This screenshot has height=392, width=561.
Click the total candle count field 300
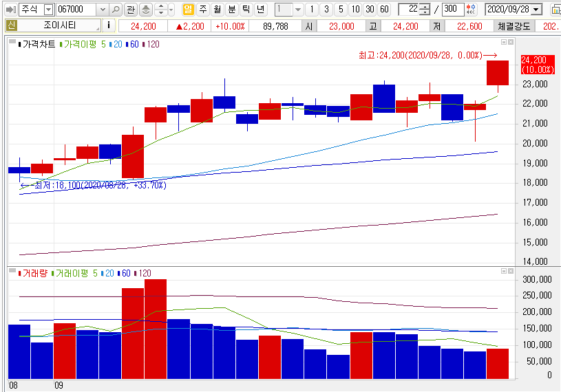click(453, 10)
